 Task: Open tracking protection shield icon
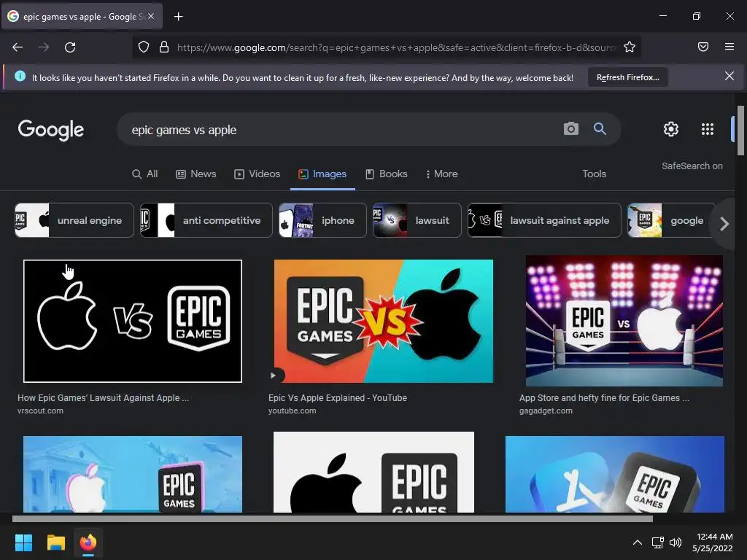coord(144,47)
